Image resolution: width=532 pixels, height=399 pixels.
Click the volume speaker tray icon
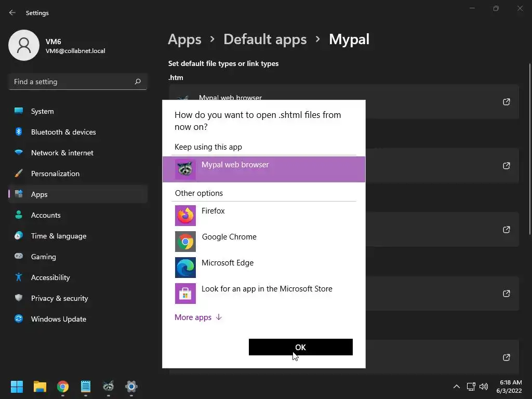pyautogui.click(x=484, y=387)
